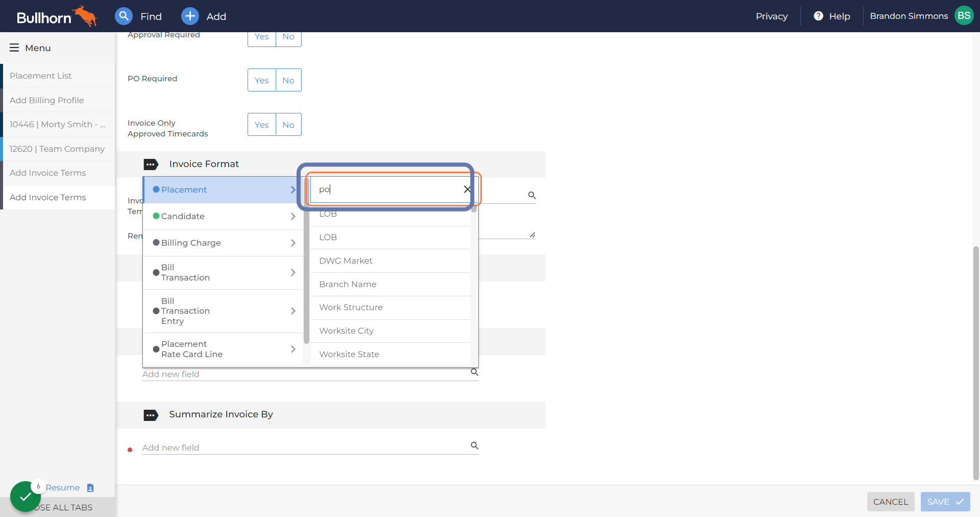Open the Privacy link
The image size is (980, 517).
771,16
